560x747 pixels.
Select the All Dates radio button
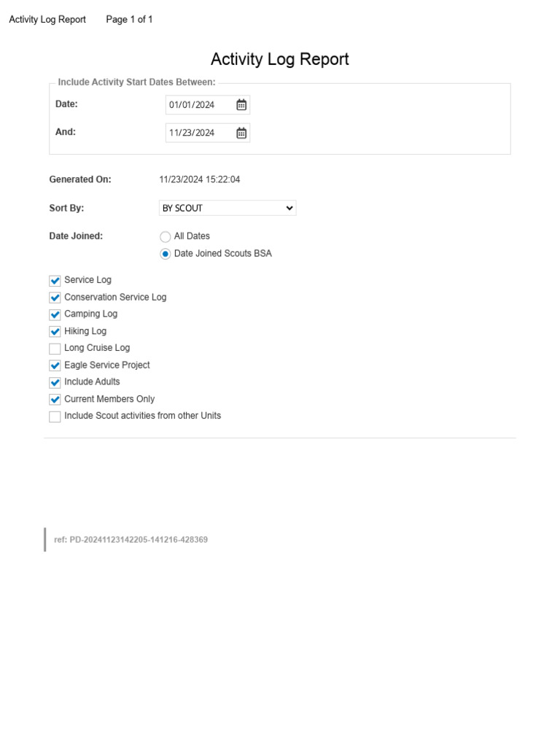[166, 237]
